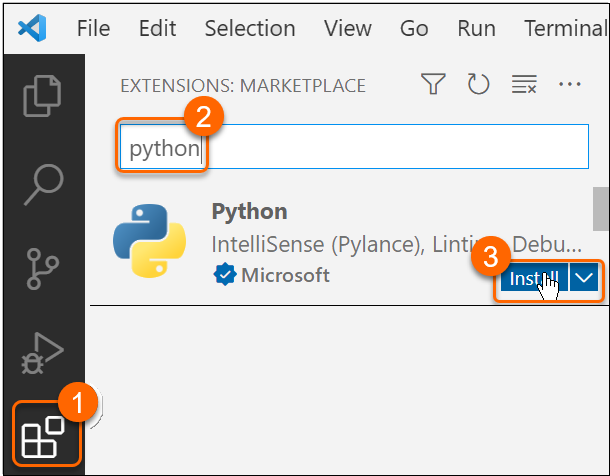Click the Microsoft verified publisher badge
This screenshot has width=610, height=476.
(x=224, y=275)
